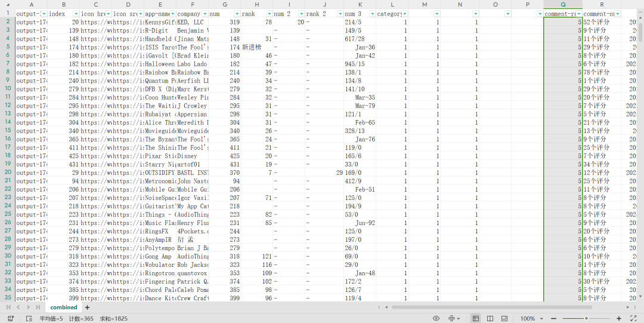Select the index cell with 139

pos(64,30)
